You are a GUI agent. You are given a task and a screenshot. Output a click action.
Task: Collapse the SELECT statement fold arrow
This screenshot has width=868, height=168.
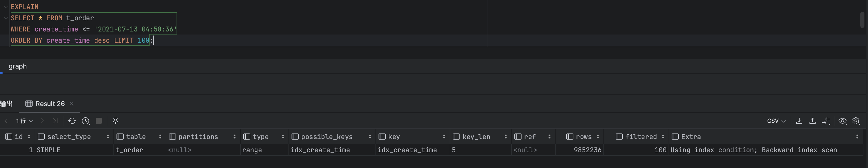pos(6,18)
